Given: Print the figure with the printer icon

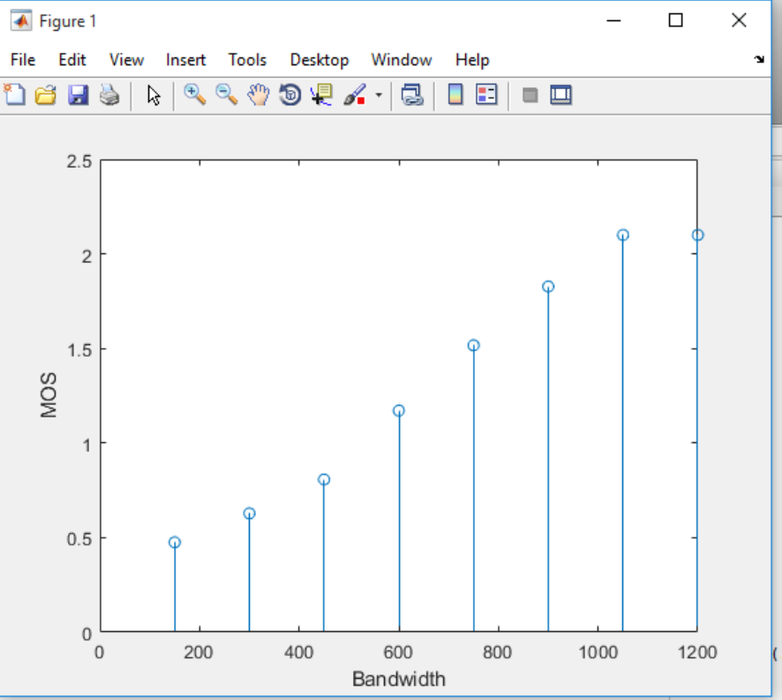Looking at the screenshot, I should tap(109, 94).
